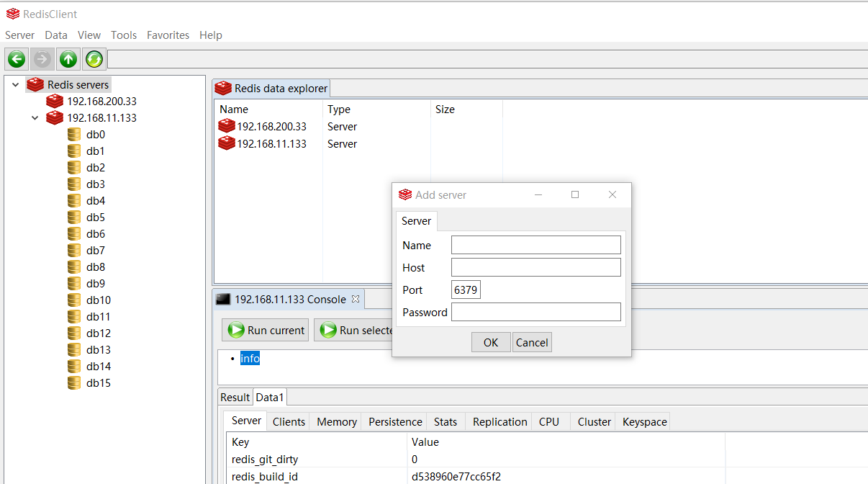Select the db2 database icon
The image size is (868, 484).
click(x=74, y=167)
